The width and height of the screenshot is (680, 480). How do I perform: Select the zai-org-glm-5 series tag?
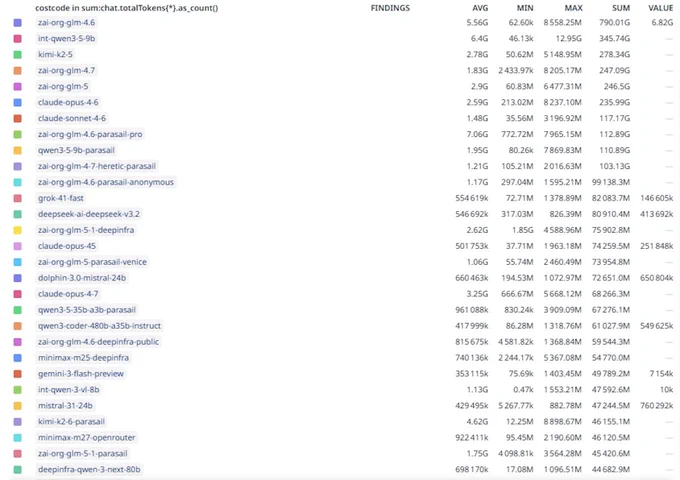coord(63,86)
